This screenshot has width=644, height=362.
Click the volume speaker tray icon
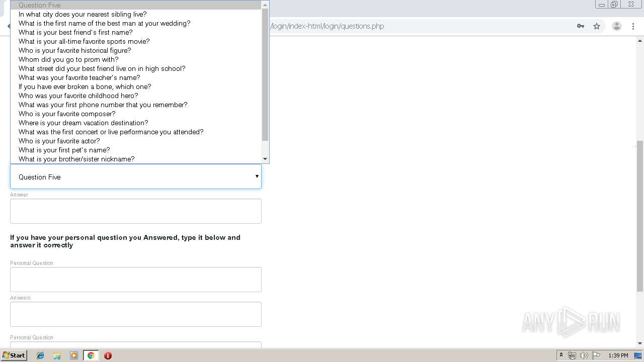pyautogui.click(x=584, y=355)
